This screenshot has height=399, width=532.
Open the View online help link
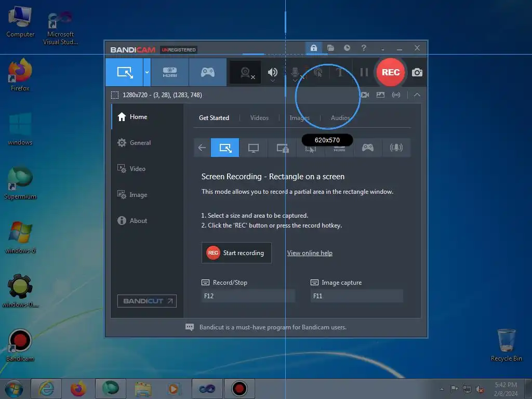pos(310,253)
